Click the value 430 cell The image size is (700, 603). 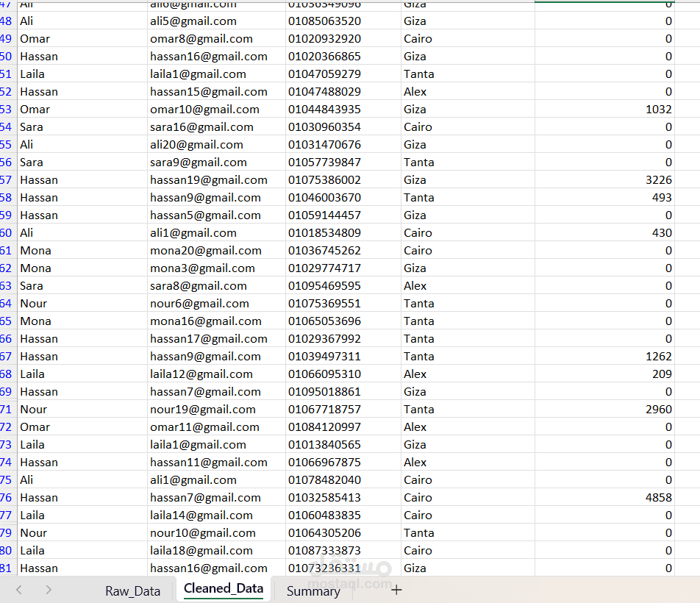(x=604, y=233)
